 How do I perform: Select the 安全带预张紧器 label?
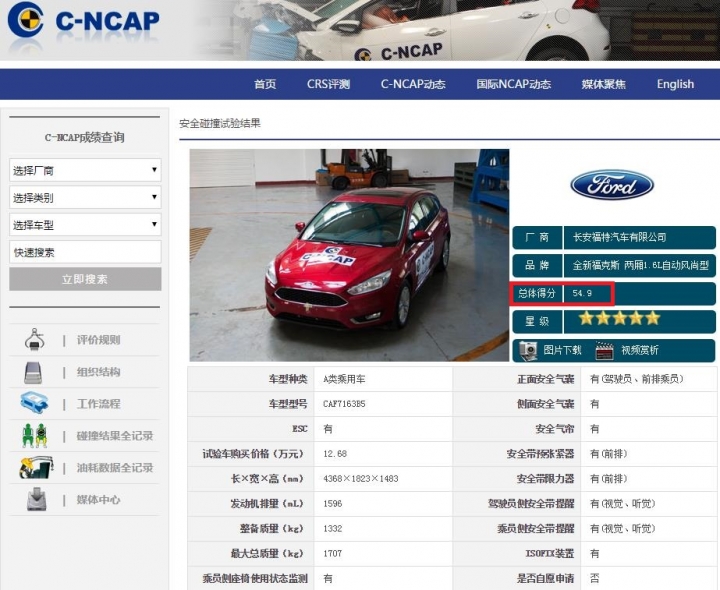[540, 454]
